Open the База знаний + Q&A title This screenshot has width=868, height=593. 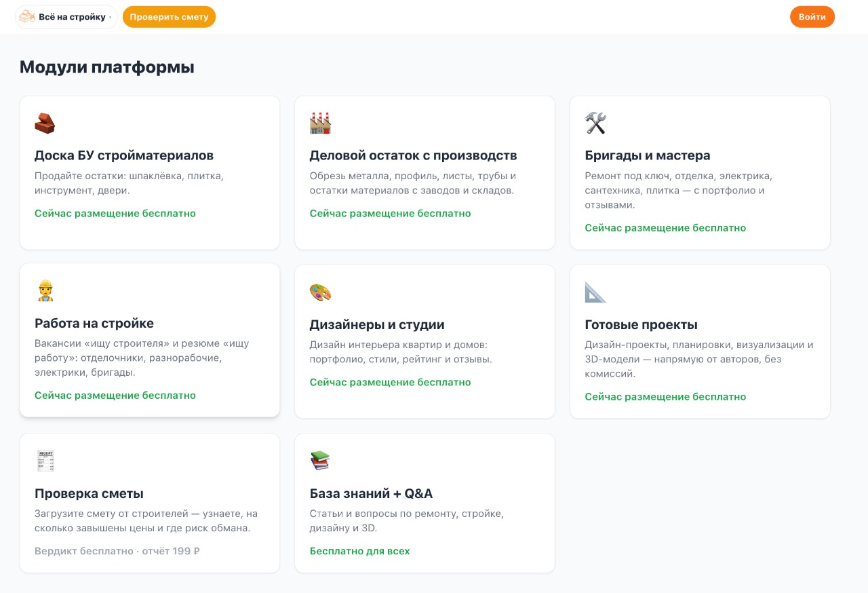tap(371, 493)
